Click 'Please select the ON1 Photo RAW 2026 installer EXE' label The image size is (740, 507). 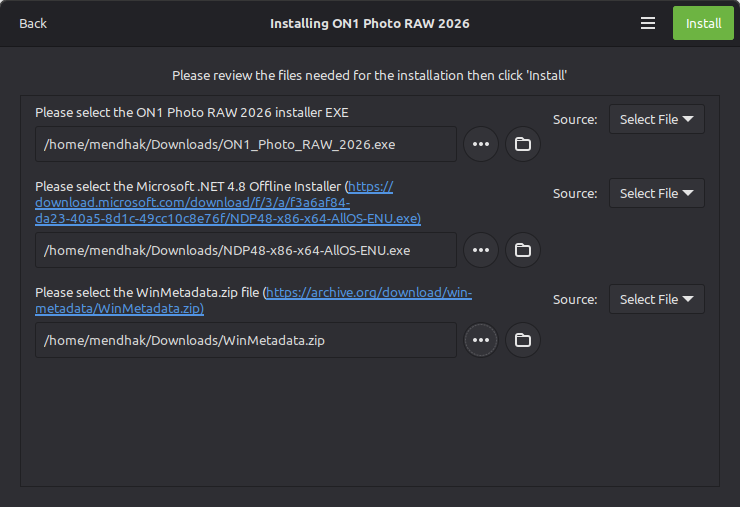click(192, 112)
